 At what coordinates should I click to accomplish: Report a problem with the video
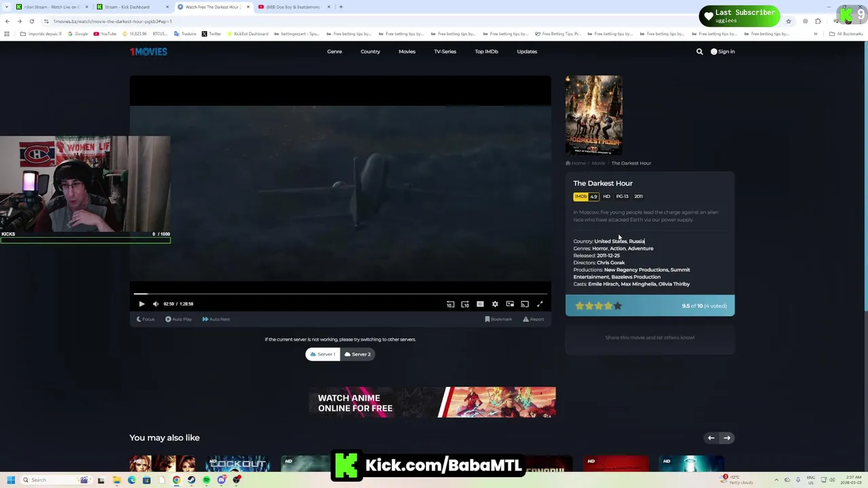point(533,319)
